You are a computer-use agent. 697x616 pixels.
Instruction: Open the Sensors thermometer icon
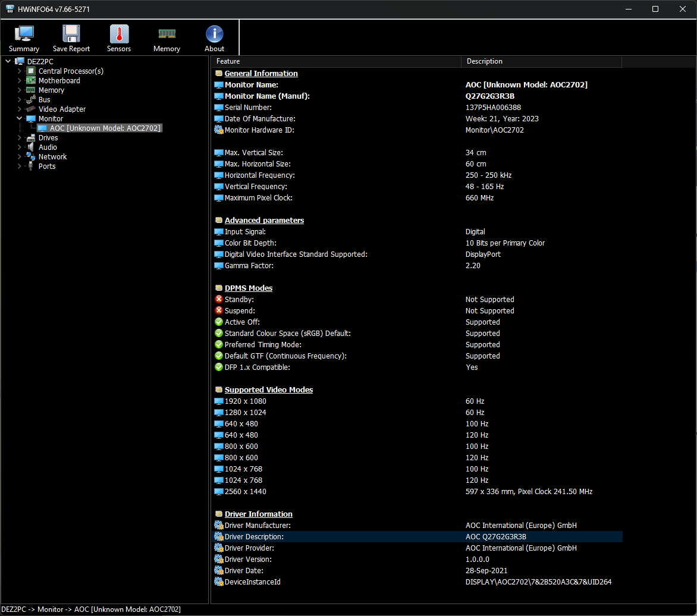click(x=119, y=34)
